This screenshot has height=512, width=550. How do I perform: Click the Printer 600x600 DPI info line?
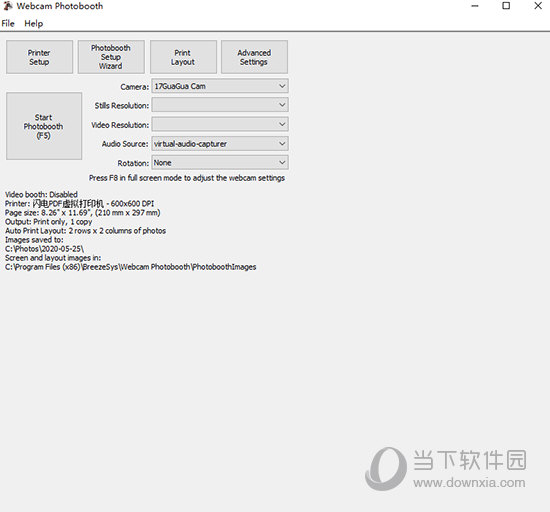click(x=79, y=203)
